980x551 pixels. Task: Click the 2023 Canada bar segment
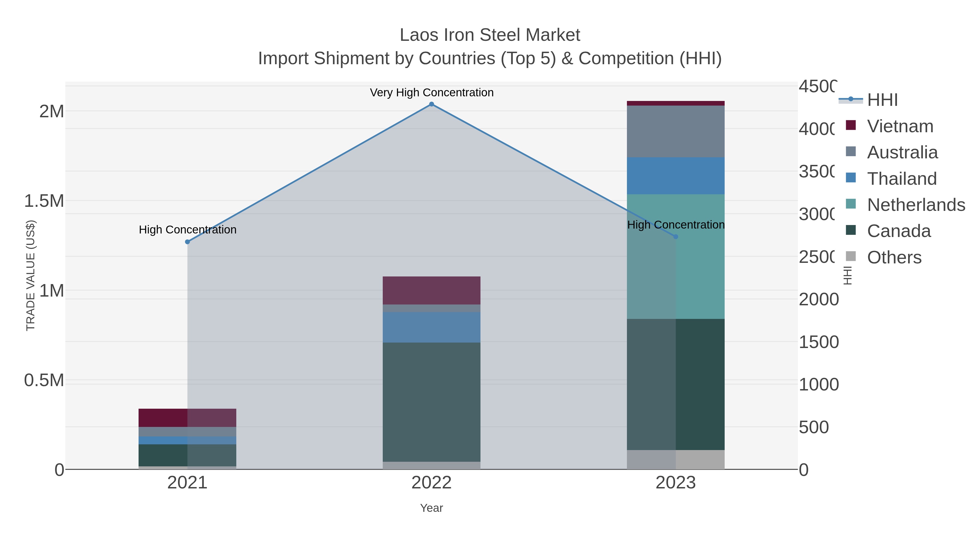point(676,384)
